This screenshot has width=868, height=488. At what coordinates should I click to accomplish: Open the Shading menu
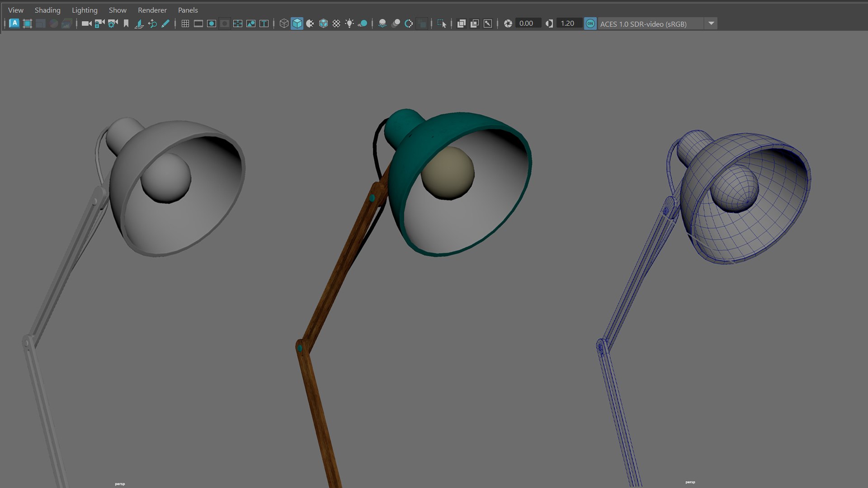[47, 10]
